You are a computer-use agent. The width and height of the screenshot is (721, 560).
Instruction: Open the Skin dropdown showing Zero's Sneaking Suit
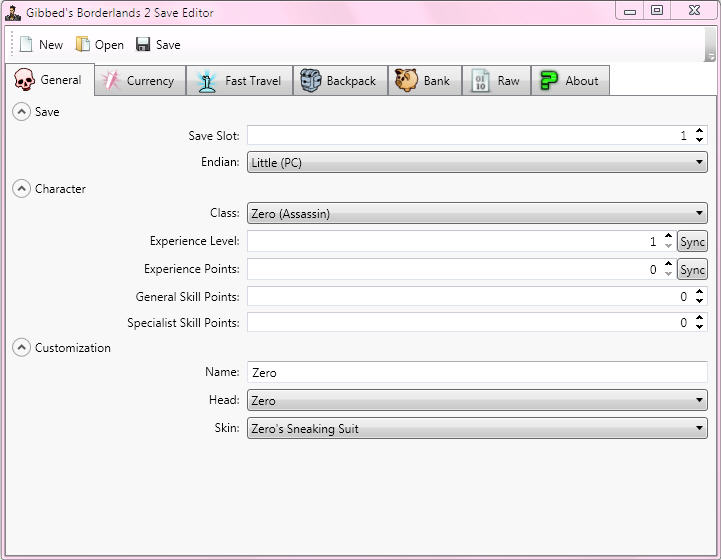pyautogui.click(x=477, y=429)
